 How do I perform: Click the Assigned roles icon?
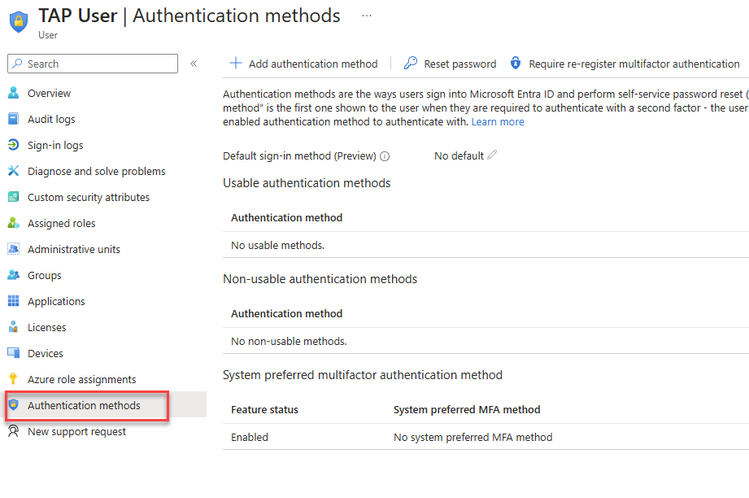(x=14, y=223)
